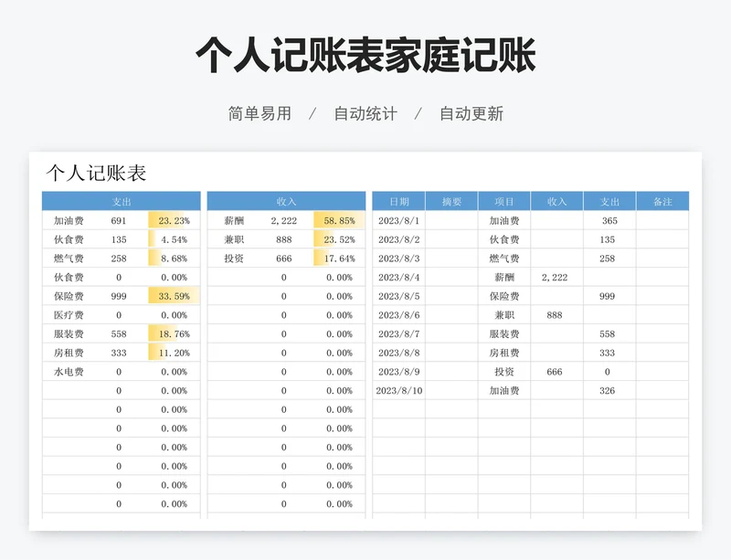This screenshot has width=731, height=560.
Task: Select the 2023/8/9 date cell
Action: coord(398,372)
